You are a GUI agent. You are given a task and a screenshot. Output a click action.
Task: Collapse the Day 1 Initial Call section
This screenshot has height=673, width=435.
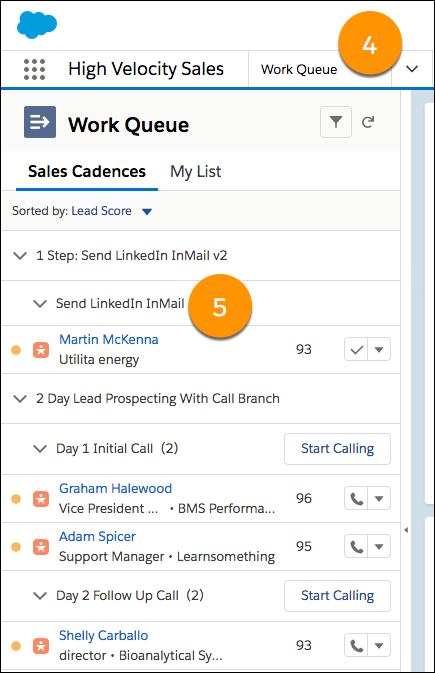tap(40, 449)
